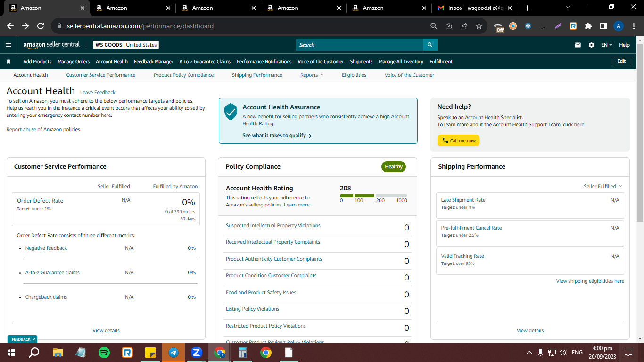Open the Seller Central settings gear
This screenshot has width=644, height=362.
pyautogui.click(x=591, y=45)
